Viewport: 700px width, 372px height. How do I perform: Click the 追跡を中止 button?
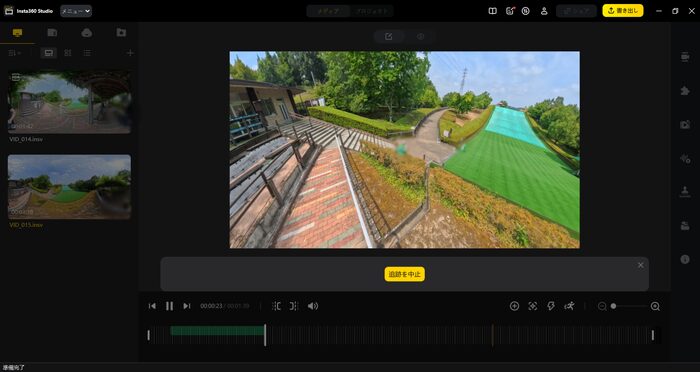[x=404, y=274]
